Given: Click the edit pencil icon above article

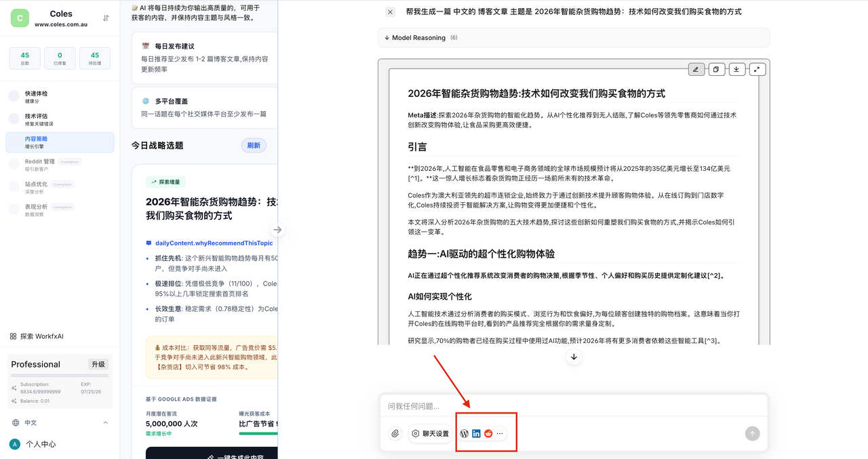Looking at the screenshot, I should click(696, 69).
